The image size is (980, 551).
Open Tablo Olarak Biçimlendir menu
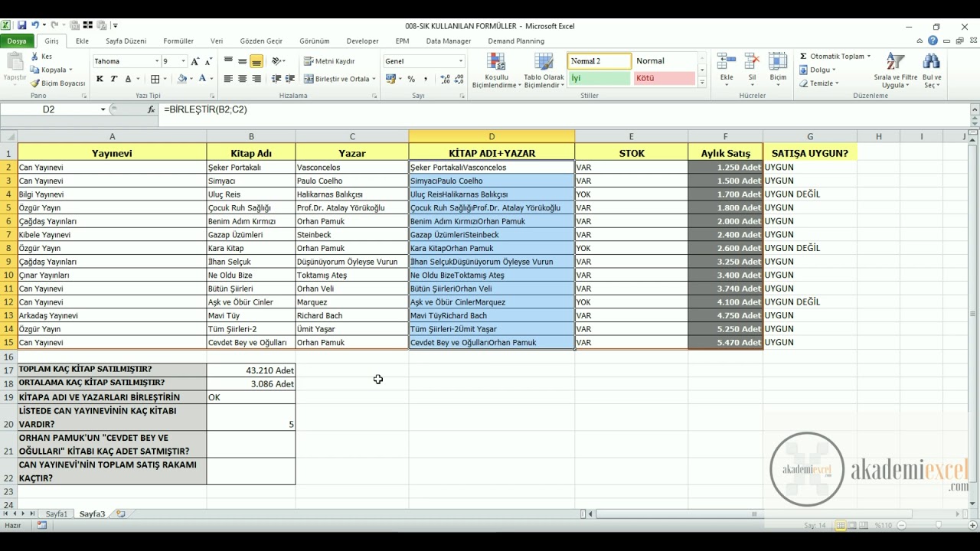click(x=544, y=70)
